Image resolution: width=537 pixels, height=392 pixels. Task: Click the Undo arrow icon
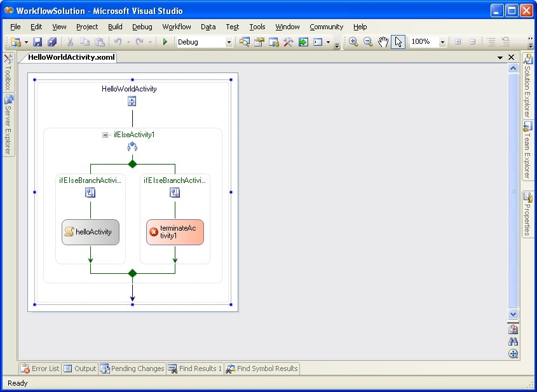click(118, 42)
